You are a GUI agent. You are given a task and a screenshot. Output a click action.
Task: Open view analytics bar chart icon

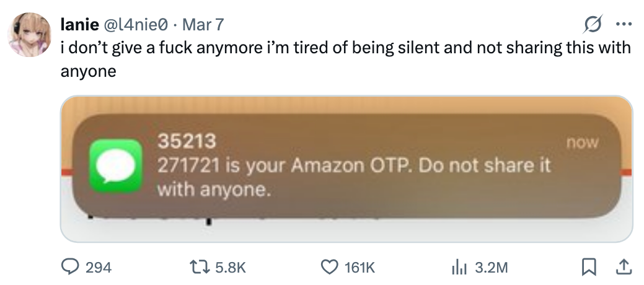pos(458,267)
